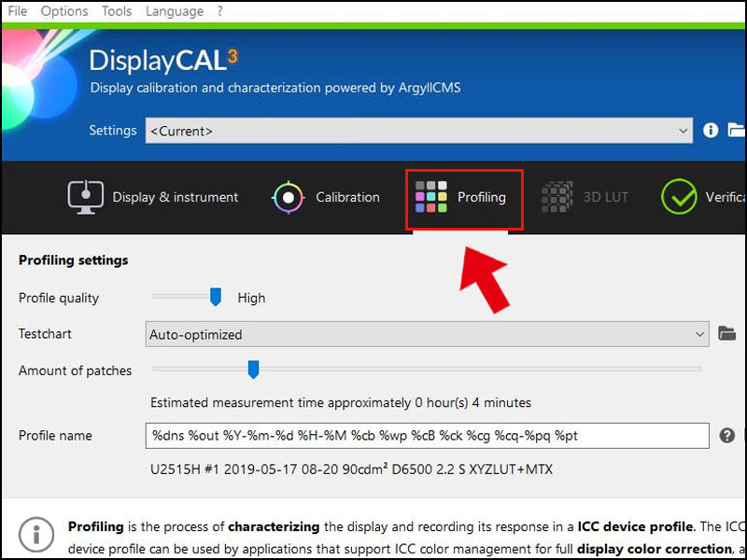Open the Tools menu
This screenshot has height=560, width=747.
point(117,11)
